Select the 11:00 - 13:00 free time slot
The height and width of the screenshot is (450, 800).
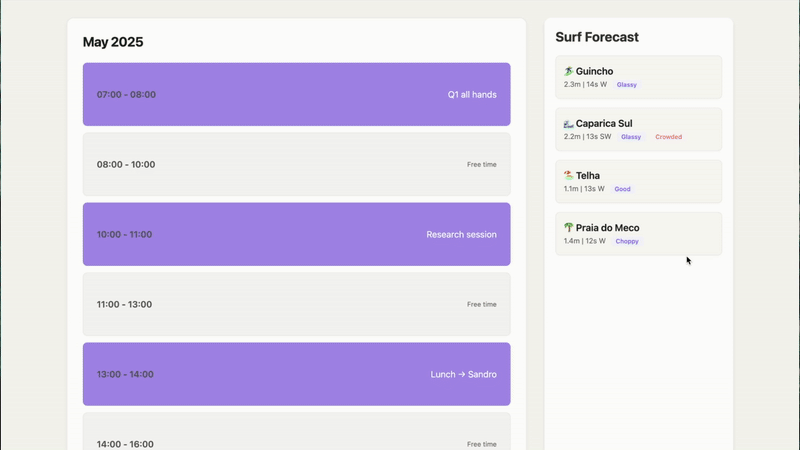(296, 304)
